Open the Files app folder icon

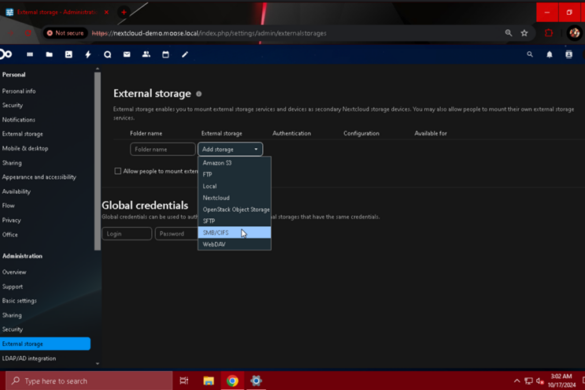pyautogui.click(x=49, y=54)
